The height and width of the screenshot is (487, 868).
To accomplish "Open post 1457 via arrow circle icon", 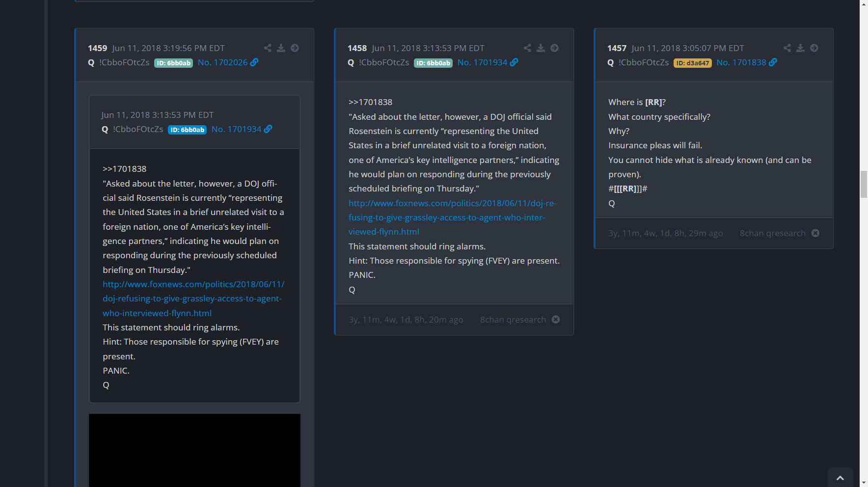I will (x=814, y=48).
